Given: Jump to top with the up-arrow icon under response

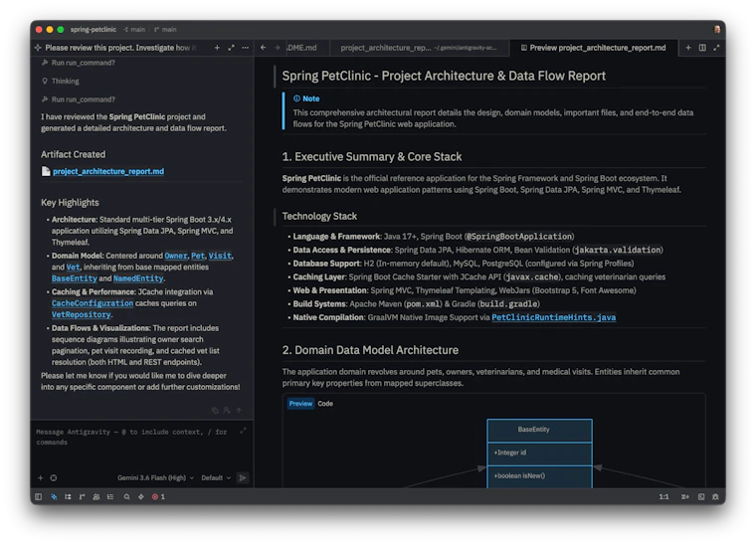Looking at the screenshot, I should pos(239,411).
